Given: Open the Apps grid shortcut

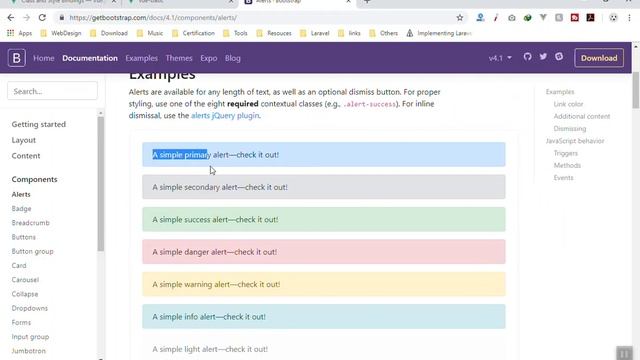Looking at the screenshot, I should click(x=19, y=33).
